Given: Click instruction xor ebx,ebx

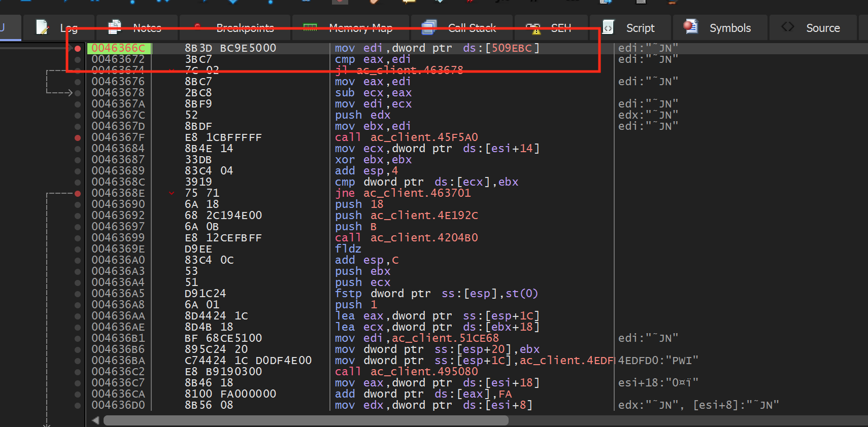Looking at the screenshot, I should [373, 160].
